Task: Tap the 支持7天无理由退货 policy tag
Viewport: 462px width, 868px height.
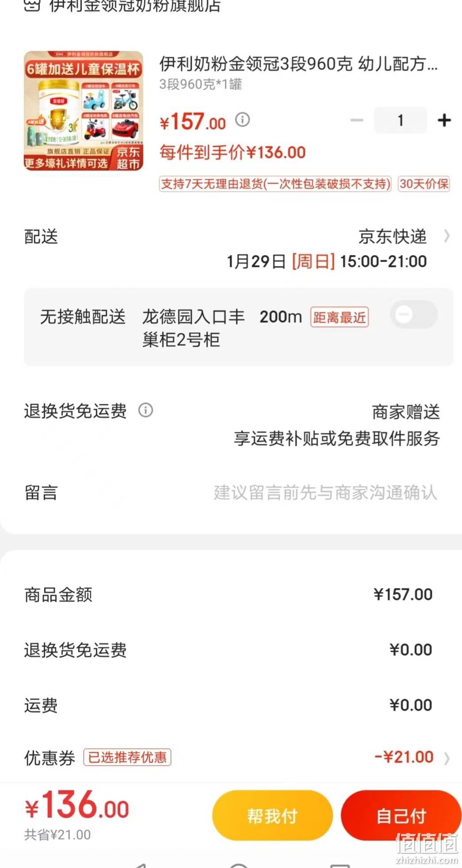Action: [275, 184]
